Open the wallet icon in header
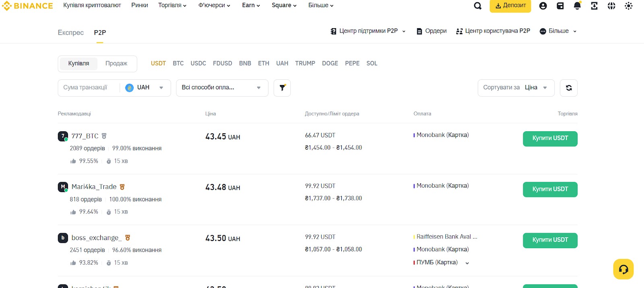Image resolution: width=644 pixels, height=288 pixels. tap(560, 6)
